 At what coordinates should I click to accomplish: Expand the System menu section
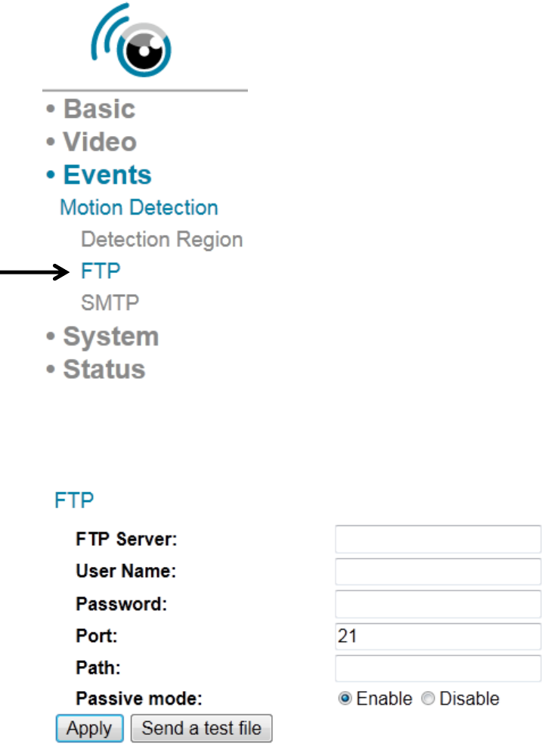[x=110, y=336]
